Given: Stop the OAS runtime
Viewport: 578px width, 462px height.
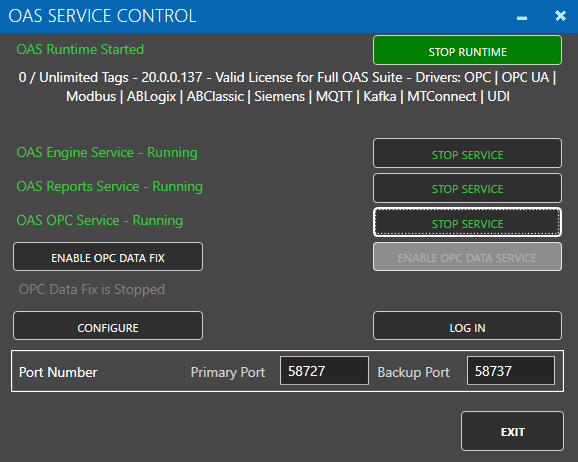Looking at the screenshot, I should [x=467, y=51].
